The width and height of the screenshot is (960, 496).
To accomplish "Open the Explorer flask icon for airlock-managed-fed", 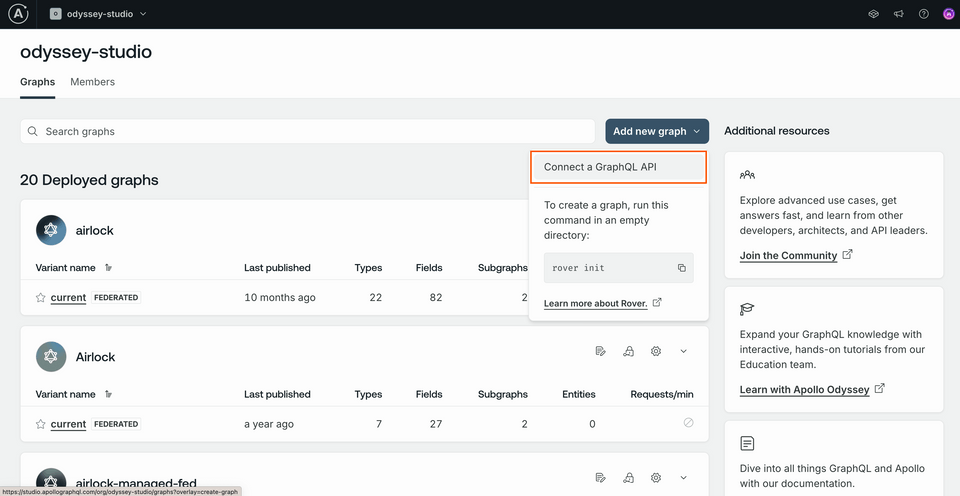I will click(x=628, y=478).
